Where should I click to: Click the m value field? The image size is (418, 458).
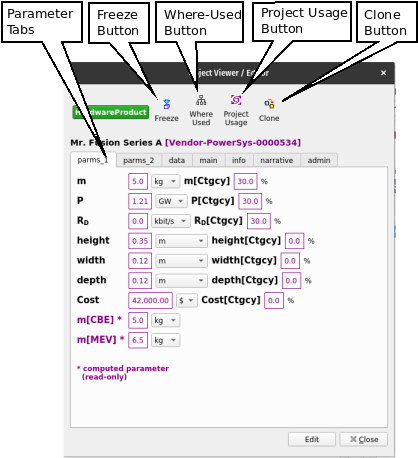click(x=138, y=181)
